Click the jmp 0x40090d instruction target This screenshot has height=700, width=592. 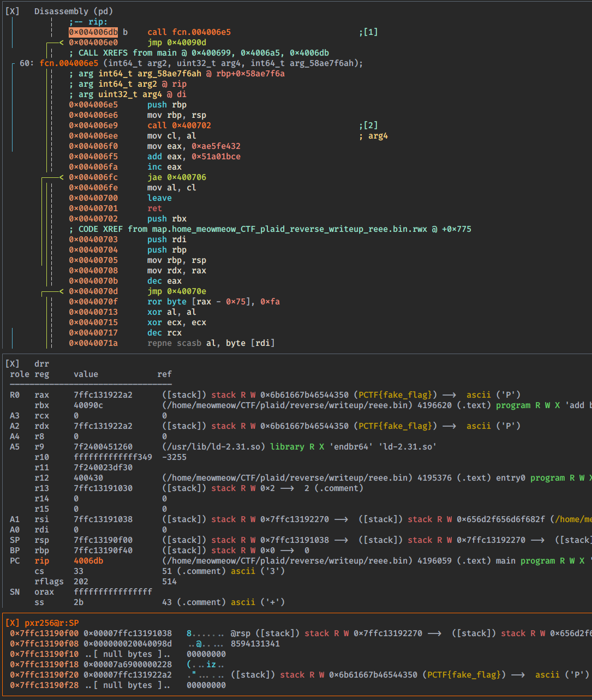[187, 43]
